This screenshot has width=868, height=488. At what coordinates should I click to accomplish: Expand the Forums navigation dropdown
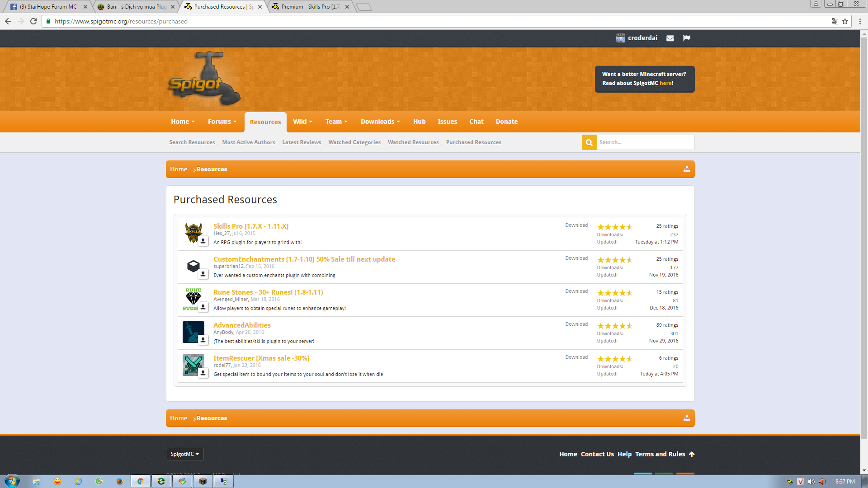pos(222,122)
